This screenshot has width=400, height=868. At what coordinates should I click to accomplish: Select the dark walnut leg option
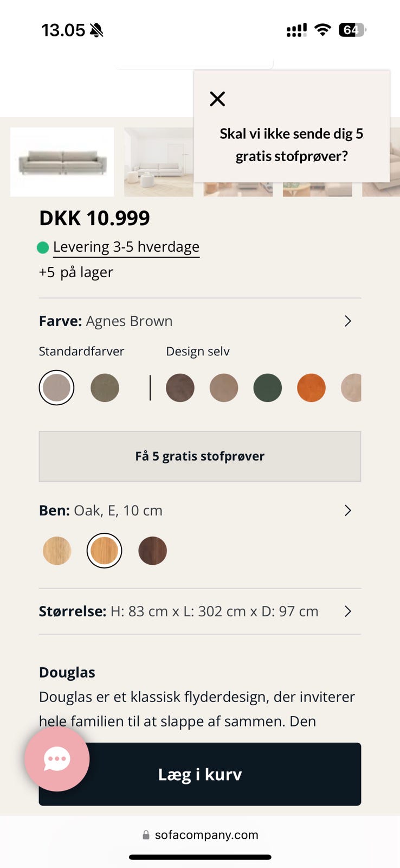point(152,551)
